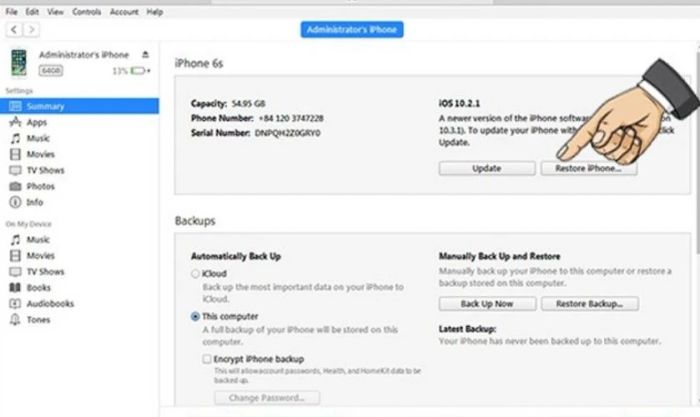Open the Account menu
Screen dimensions: 700x417
tap(124, 12)
